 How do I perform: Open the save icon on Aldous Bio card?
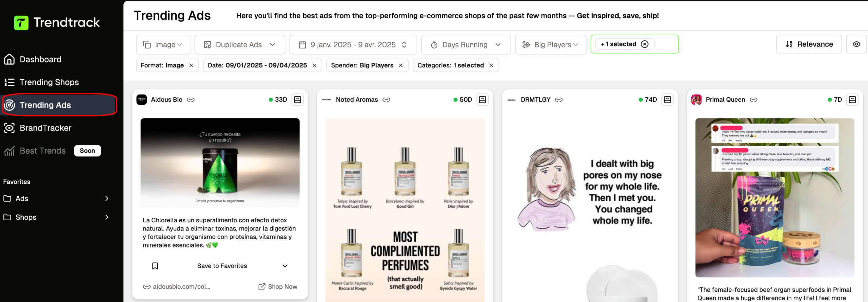pos(297,99)
